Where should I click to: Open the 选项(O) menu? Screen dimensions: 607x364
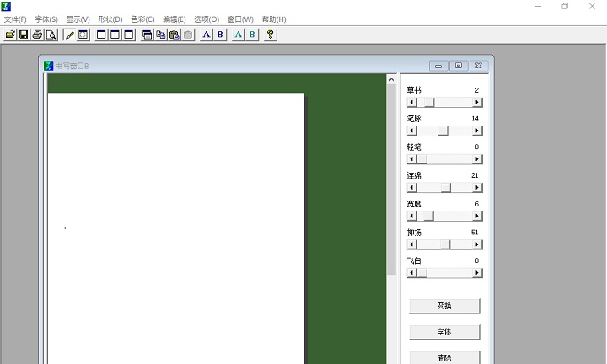207,19
